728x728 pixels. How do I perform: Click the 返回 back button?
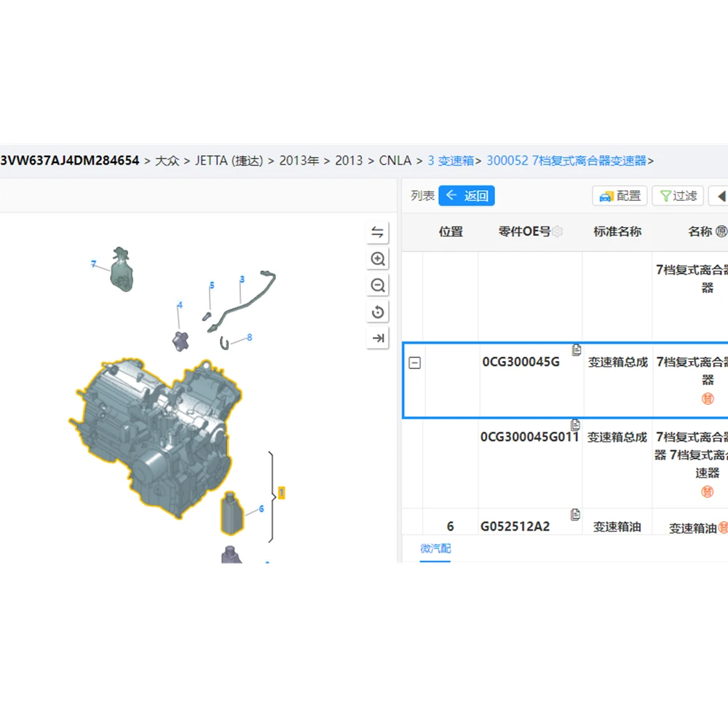467,195
